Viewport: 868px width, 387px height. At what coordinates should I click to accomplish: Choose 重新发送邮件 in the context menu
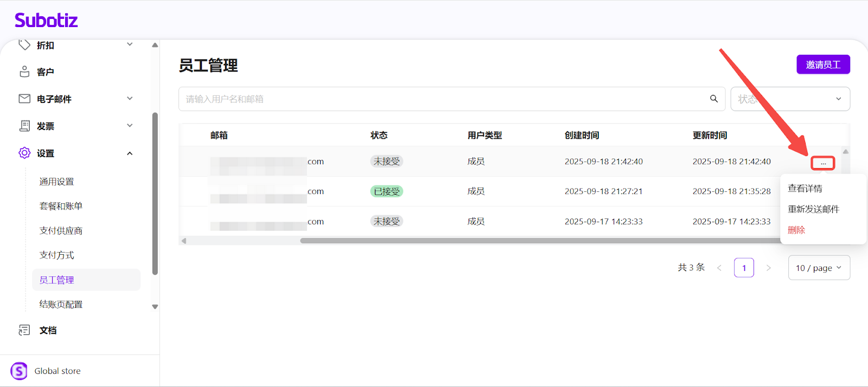[x=813, y=209]
